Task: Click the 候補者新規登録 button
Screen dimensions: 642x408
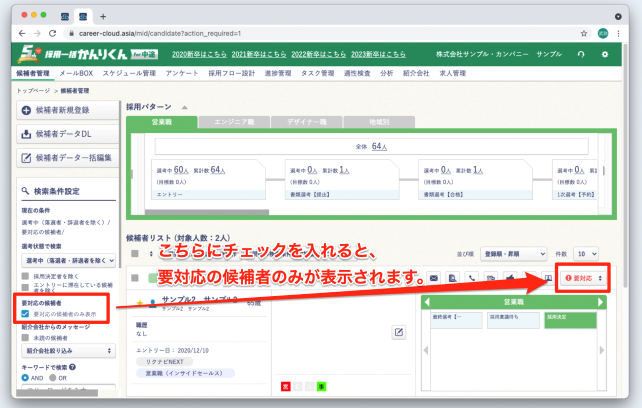Action: [x=68, y=110]
